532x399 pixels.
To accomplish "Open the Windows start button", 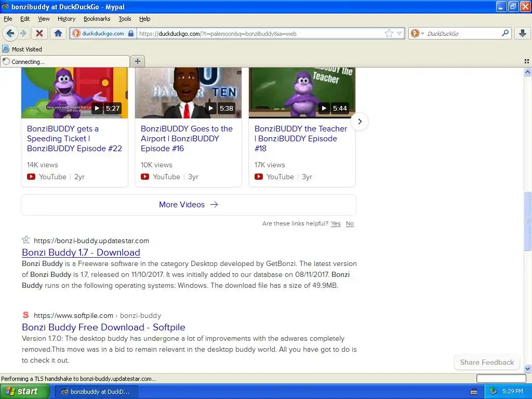I will point(25,392).
